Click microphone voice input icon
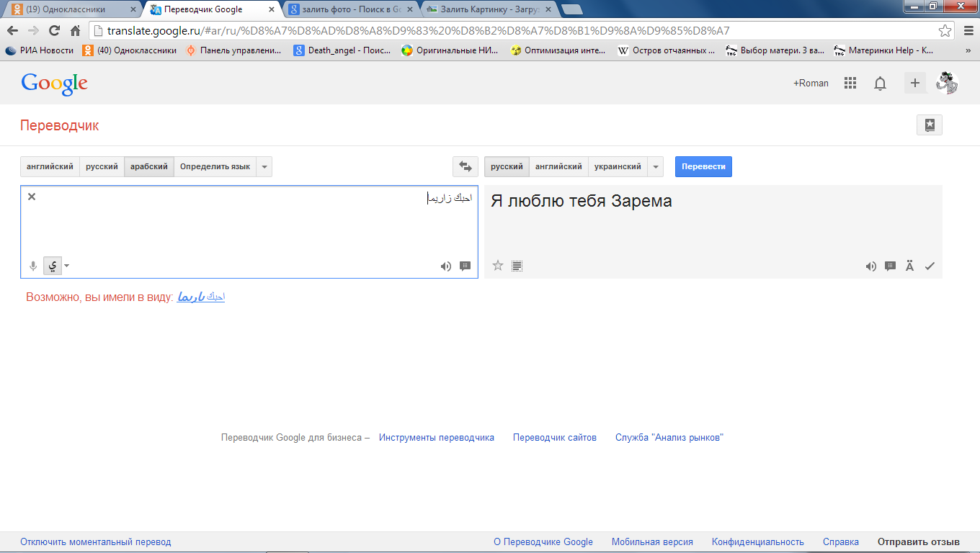The height and width of the screenshot is (553, 980). coord(32,266)
